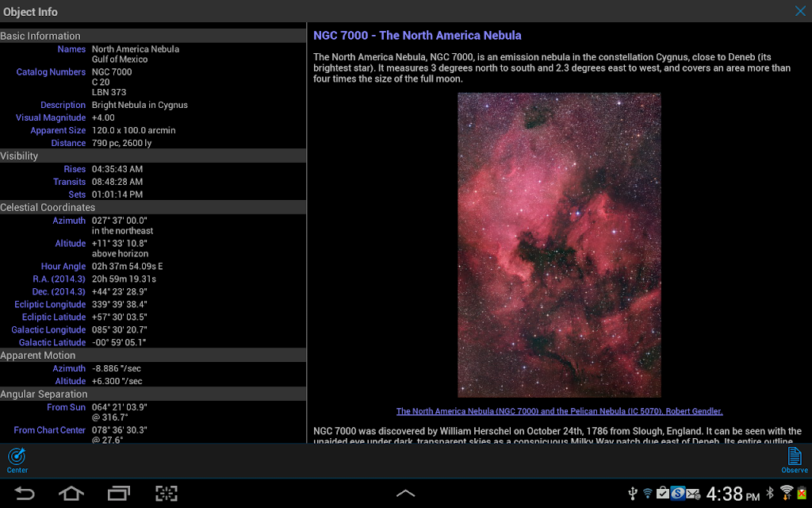Tap the Rises time 04:35:43 AM
This screenshot has width=812, height=508.
117,169
